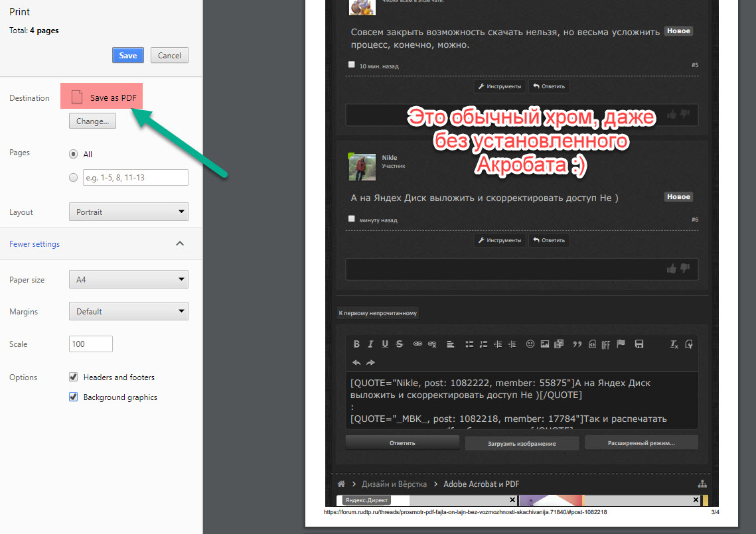Image resolution: width=756 pixels, height=534 pixels.
Task: Increase indent with the indent icon
Action: point(512,344)
